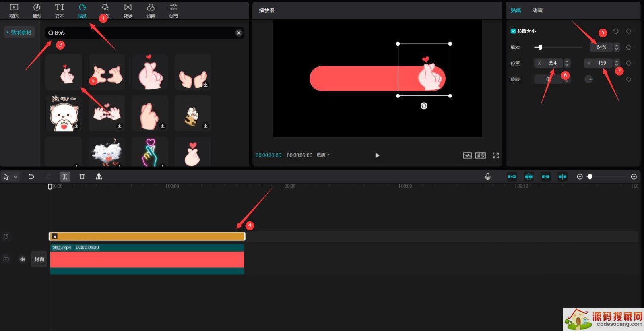Screen dimensions: 644x331
Task: Reset the position and size settings
Action: click(615, 31)
